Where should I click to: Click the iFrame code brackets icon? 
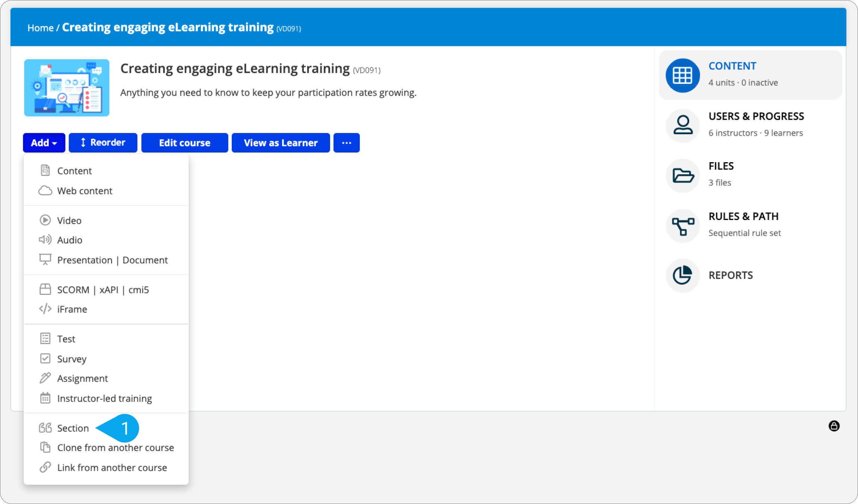(45, 309)
